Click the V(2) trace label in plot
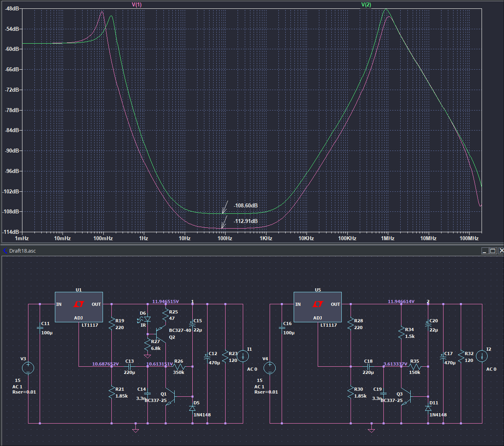This screenshot has height=446, width=504. coord(366,4)
